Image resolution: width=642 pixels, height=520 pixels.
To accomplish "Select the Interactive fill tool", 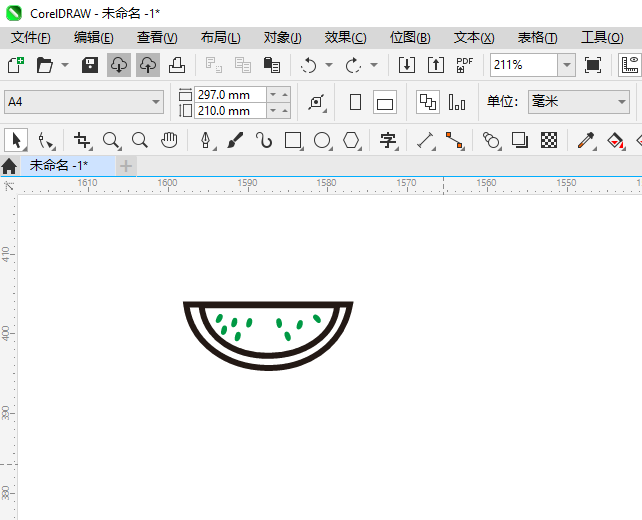I will click(x=615, y=140).
